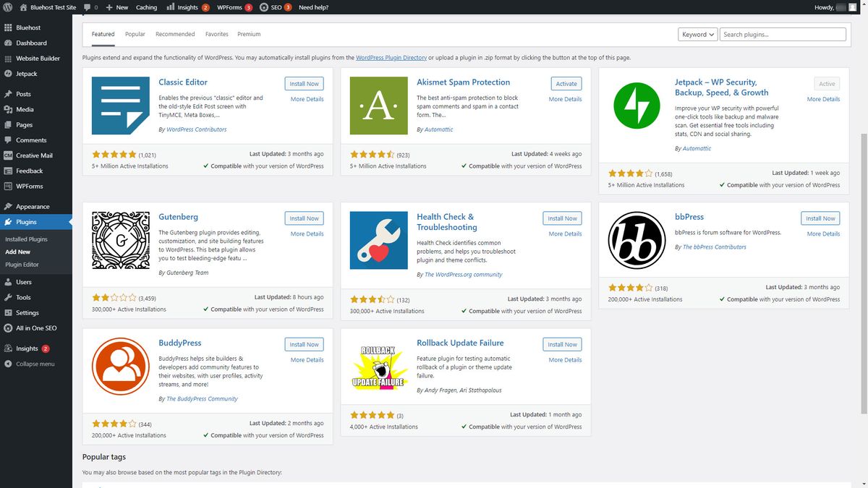Click the WordPress logo in admin bar
The width and height of the screenshot is (868, 488).
[x=8, y=7]
